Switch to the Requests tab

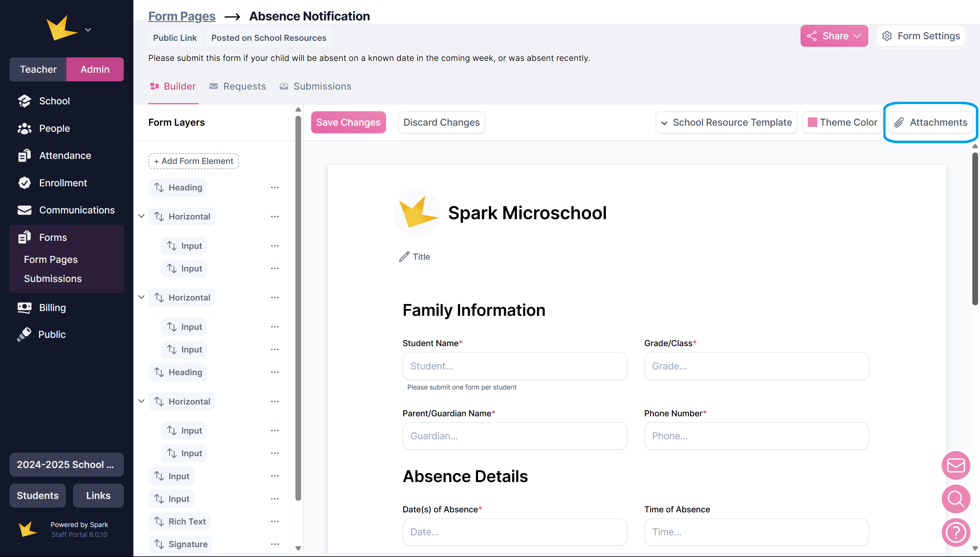tap(238, 86)
